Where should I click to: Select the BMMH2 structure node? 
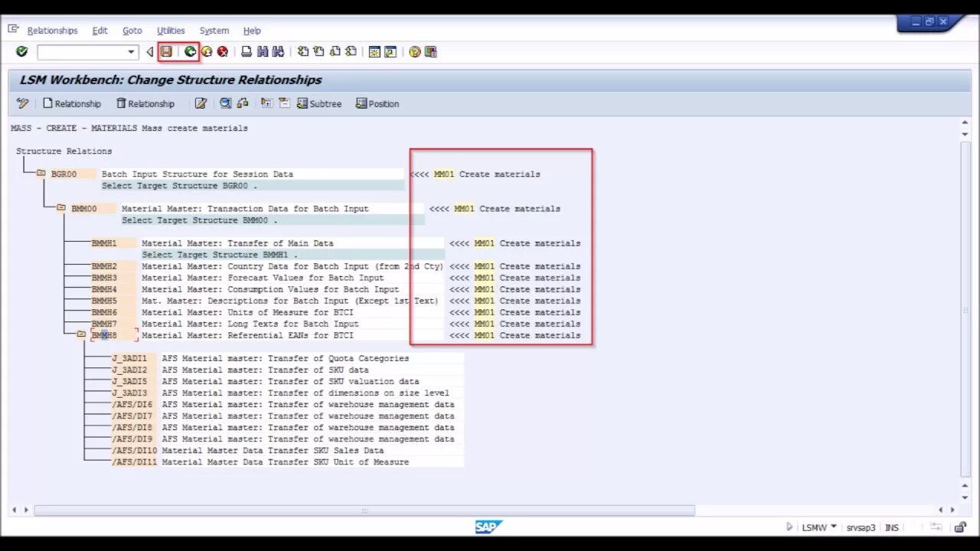pos(104,266)
